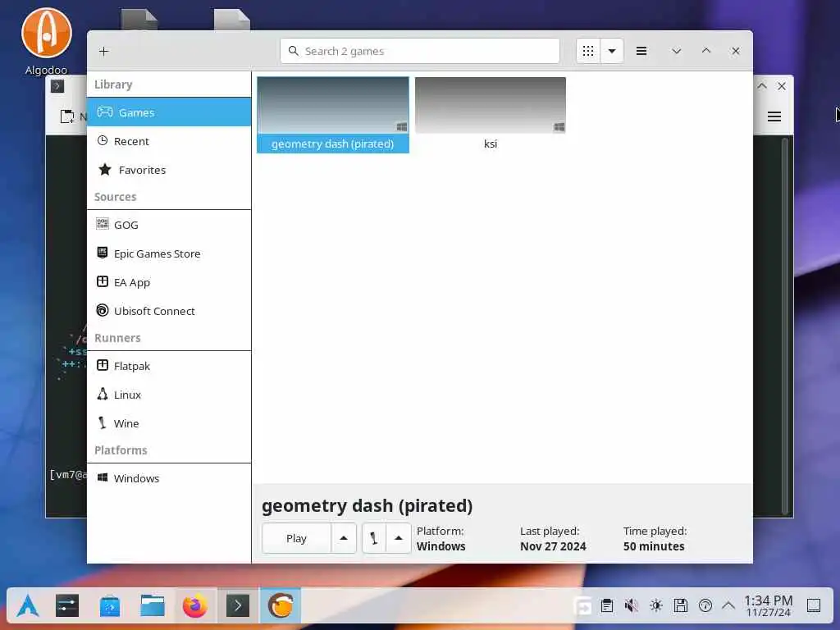The width and height of the screenshot is (840, 630).
Task: Select the Flatpak runner
Action: pos(169,366)
